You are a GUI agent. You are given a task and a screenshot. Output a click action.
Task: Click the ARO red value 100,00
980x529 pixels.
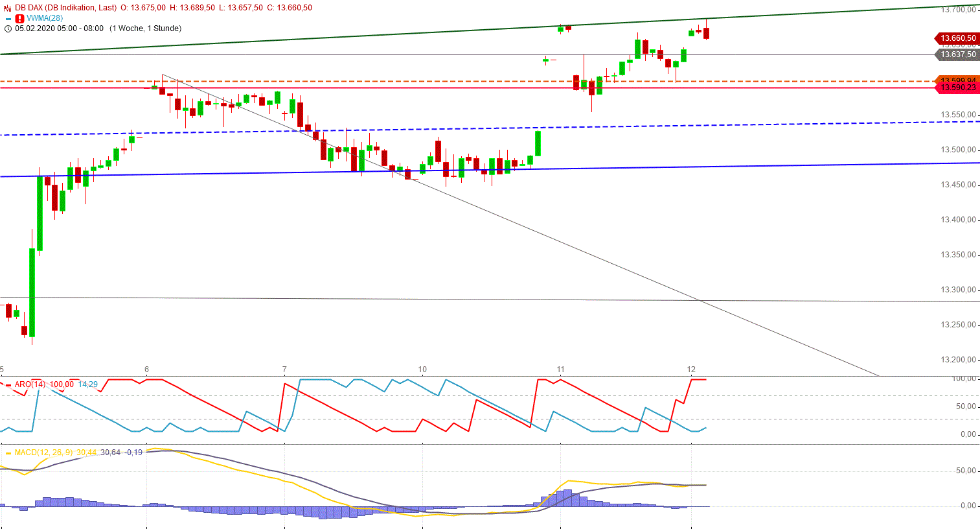tap(62, 384)
